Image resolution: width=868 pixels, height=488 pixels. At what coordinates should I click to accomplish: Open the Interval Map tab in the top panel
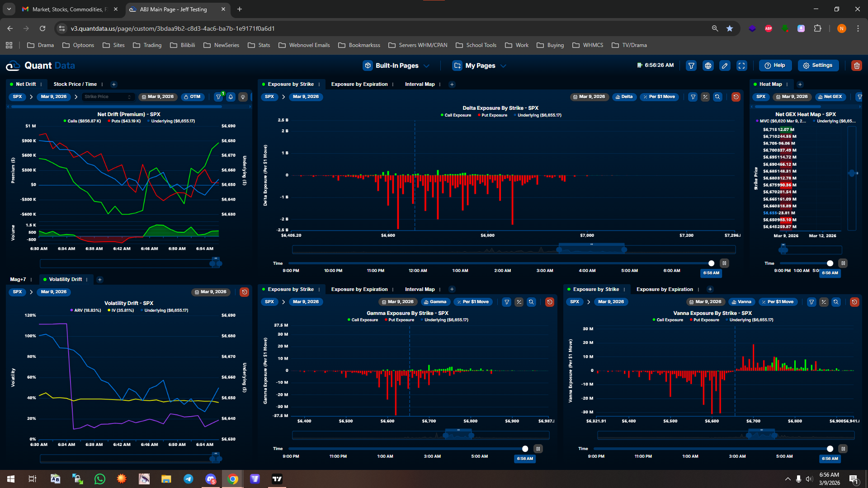[x=420, y=84]
